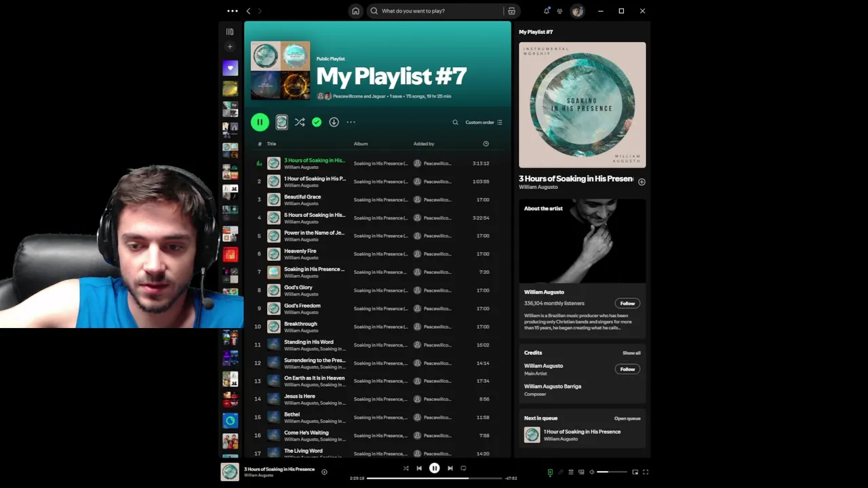
Task: Toggle repeat in the bottom player bar
Action: point(463,468)
